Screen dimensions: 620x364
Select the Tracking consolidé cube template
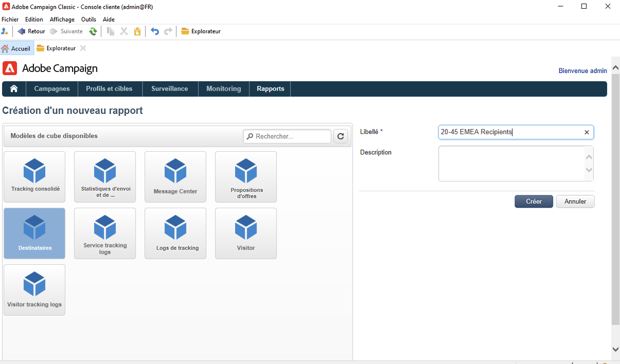[34, 177]
